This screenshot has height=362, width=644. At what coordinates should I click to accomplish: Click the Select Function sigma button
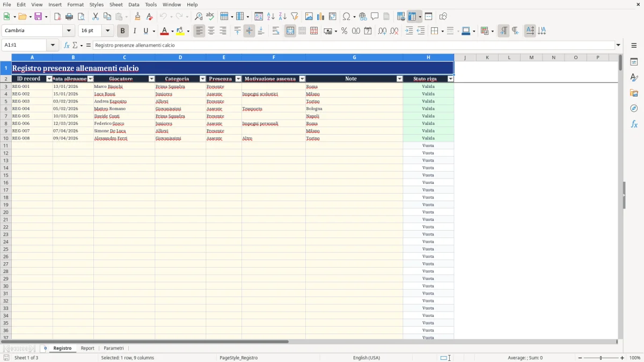tap(75, 45)
